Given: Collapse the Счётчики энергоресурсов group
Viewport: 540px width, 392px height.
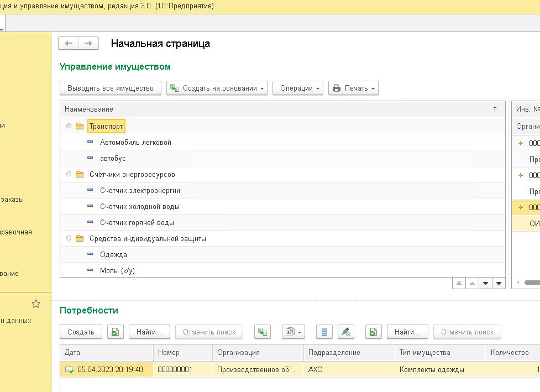Looking at the screenshot, I should point(69,174).
